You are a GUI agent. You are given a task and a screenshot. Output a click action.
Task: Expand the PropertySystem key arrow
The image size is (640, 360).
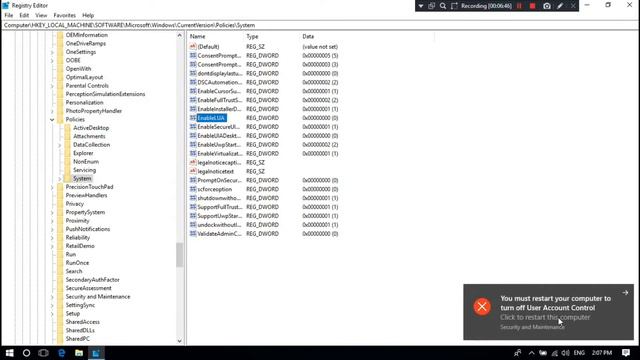click(x=52, y=212)
